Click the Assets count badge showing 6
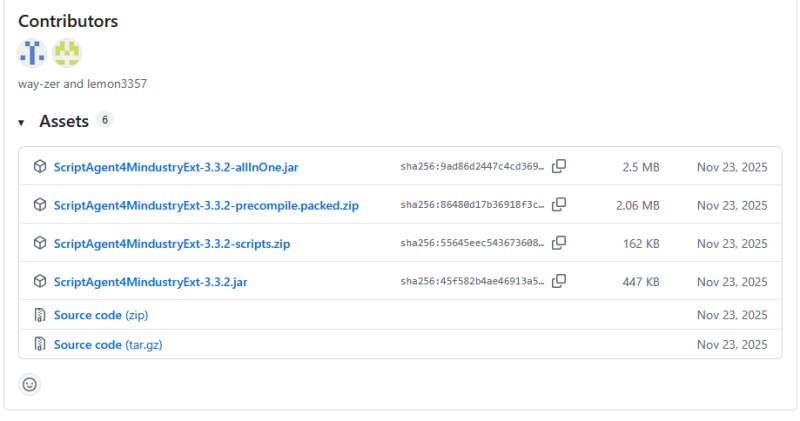 pyautogui.click(x=105, y=120)
